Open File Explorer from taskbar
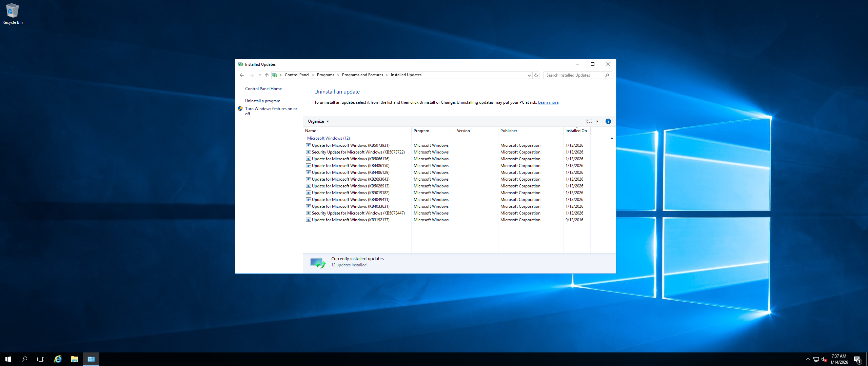This screenshot has height=366, width=868. coord(74,359)
